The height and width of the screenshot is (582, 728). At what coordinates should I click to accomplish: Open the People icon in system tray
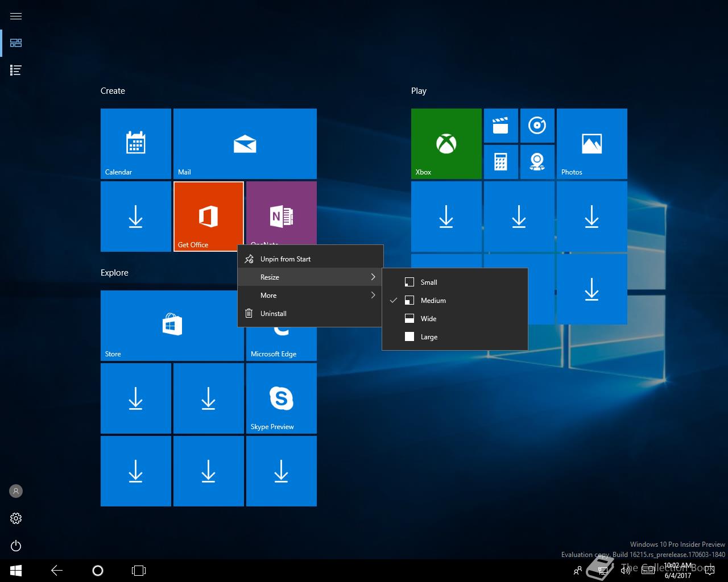click(x=578, y=571)
